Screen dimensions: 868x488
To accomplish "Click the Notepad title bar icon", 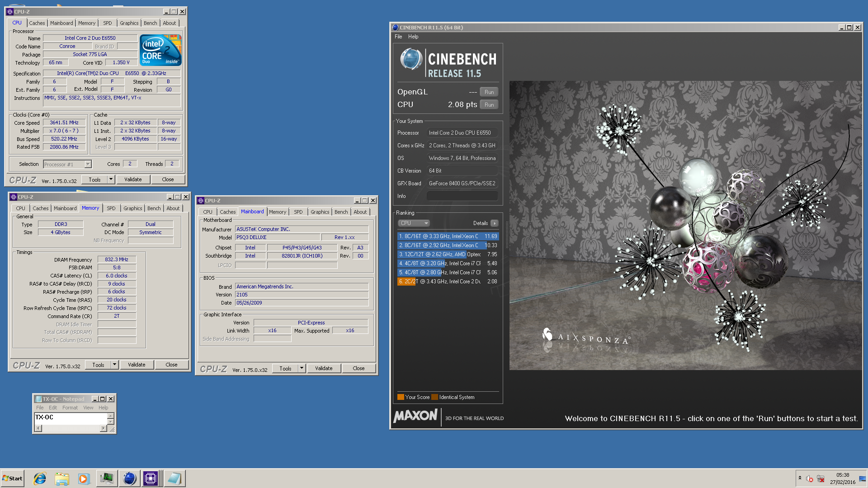I will 38,399.
